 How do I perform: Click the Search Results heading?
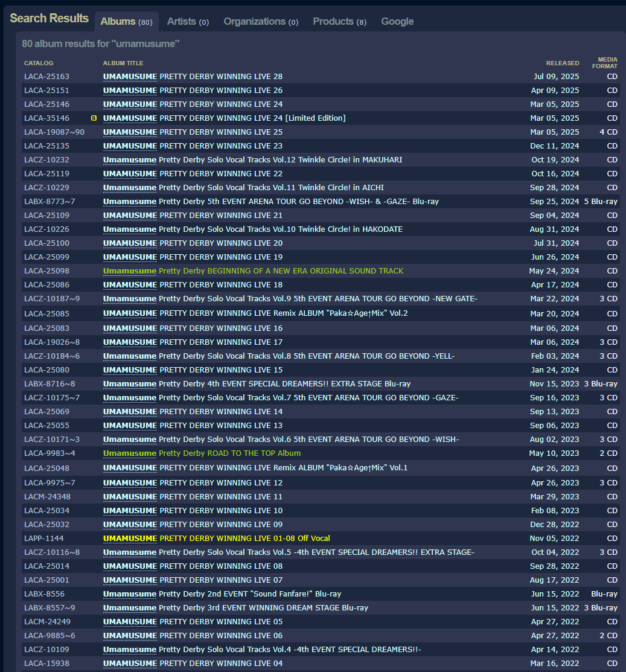pyautogui.click(x=50, y=19)
